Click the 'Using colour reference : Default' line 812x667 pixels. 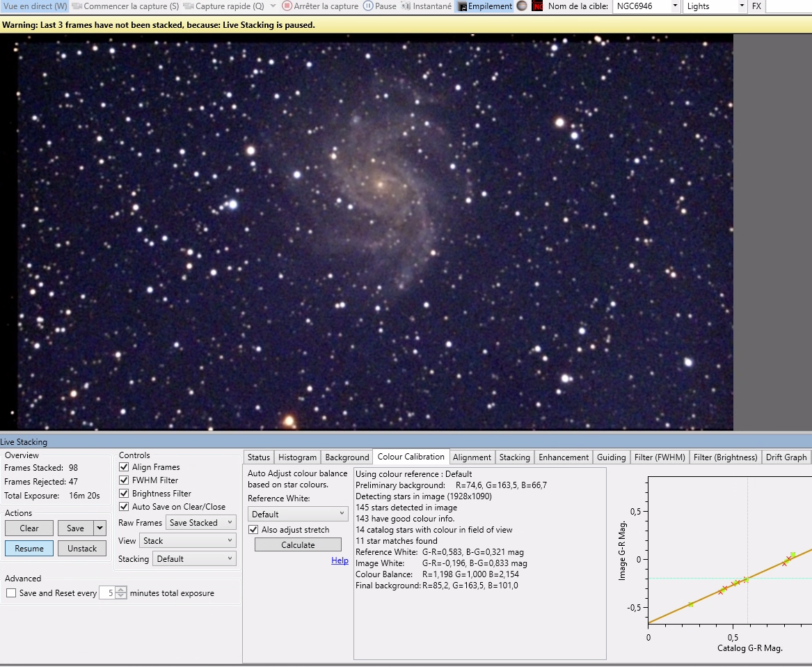413,473
